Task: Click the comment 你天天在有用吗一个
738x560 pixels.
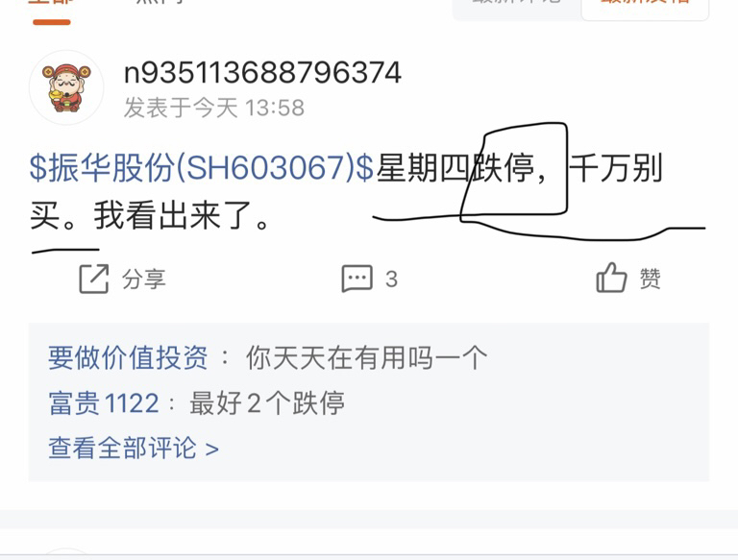Action: click(x=367, y=357)
